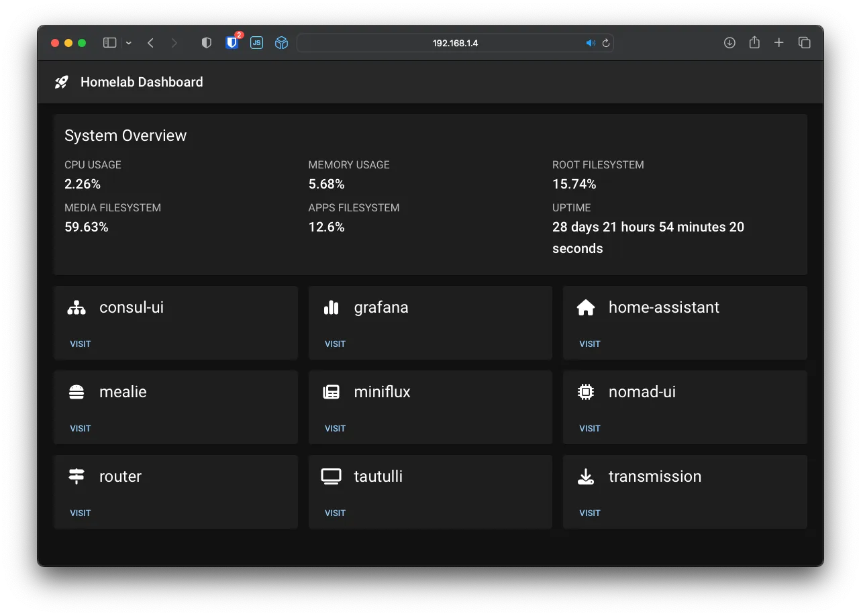This screenshot has height=616, width=861.
Task: Click the grafana bar chart icon
Action: point(331,308)
